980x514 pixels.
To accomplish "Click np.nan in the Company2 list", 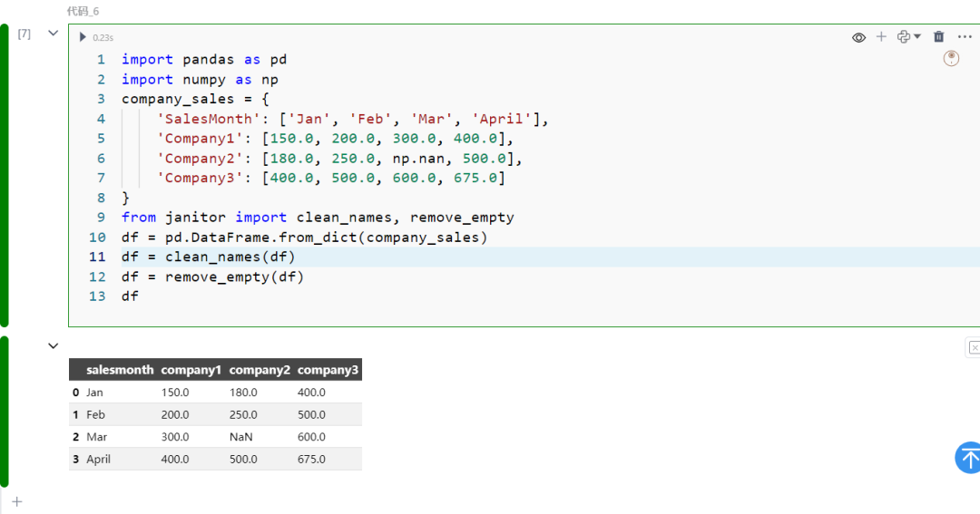I will pyautogui.click(x=418, y=159).
